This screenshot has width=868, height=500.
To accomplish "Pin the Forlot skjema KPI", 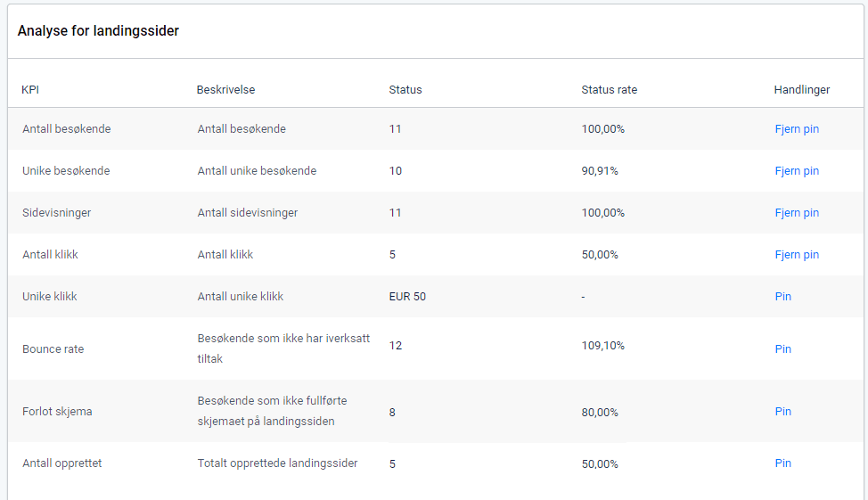I will coord(782,412).
